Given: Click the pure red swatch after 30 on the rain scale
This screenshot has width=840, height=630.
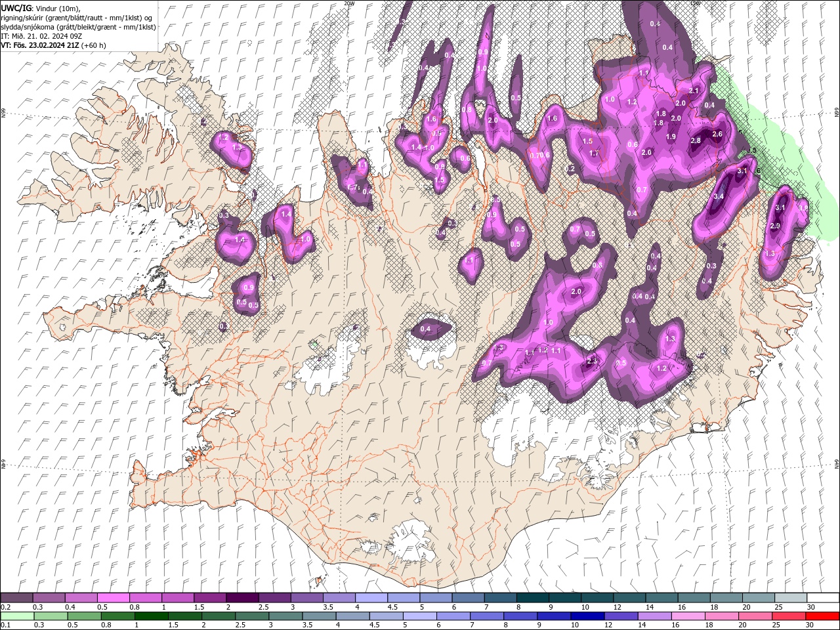Looking at the screenshot, I should [822, 616].
